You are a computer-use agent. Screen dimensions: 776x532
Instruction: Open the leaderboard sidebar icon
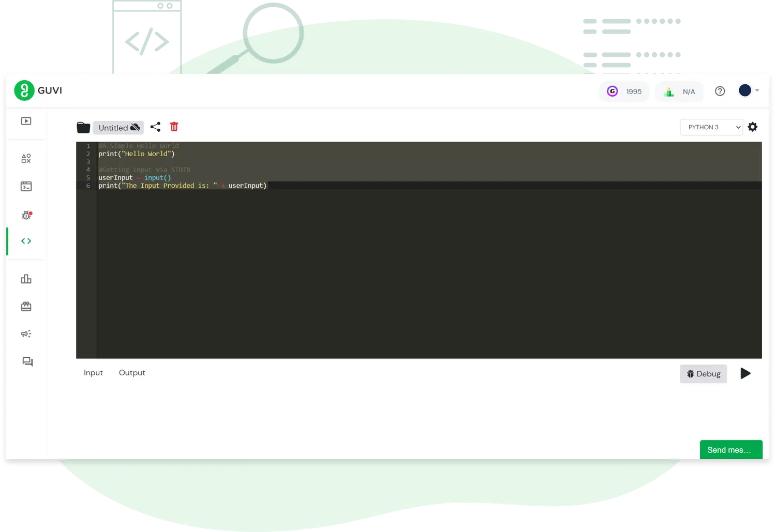click(x=26, y=279)
